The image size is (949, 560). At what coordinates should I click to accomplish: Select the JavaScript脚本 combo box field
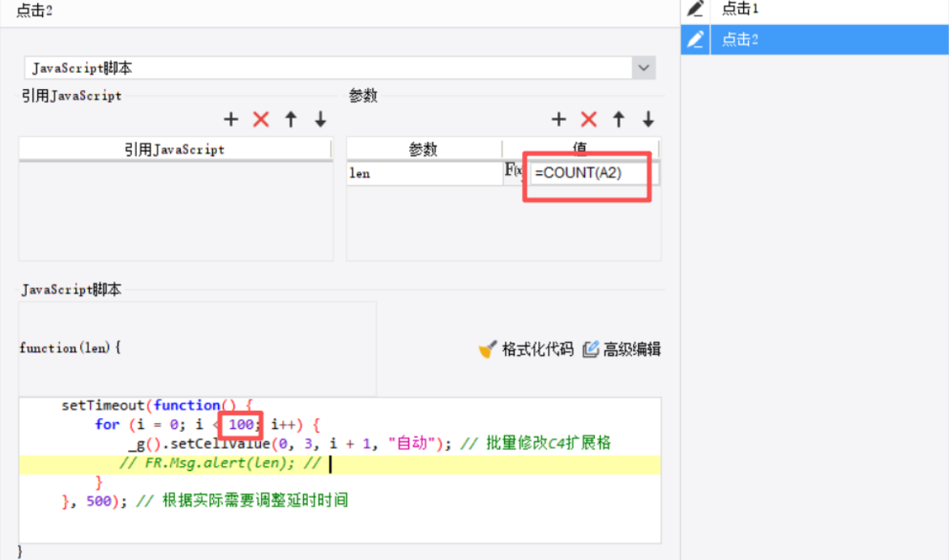(x=329, y=68)
